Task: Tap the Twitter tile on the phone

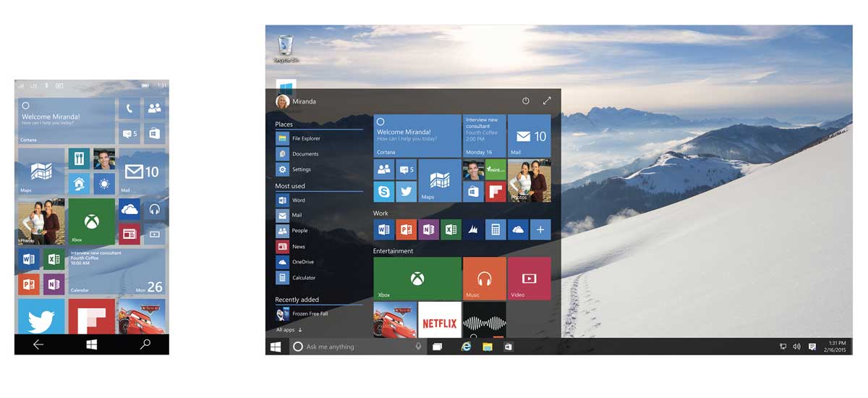Action: coord(41,317)
